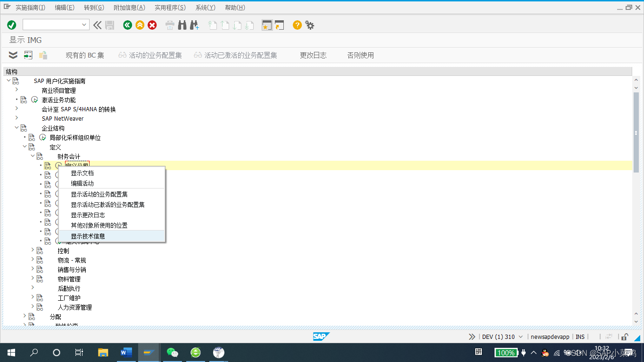Open the 实用程序(S) menu

170,8
